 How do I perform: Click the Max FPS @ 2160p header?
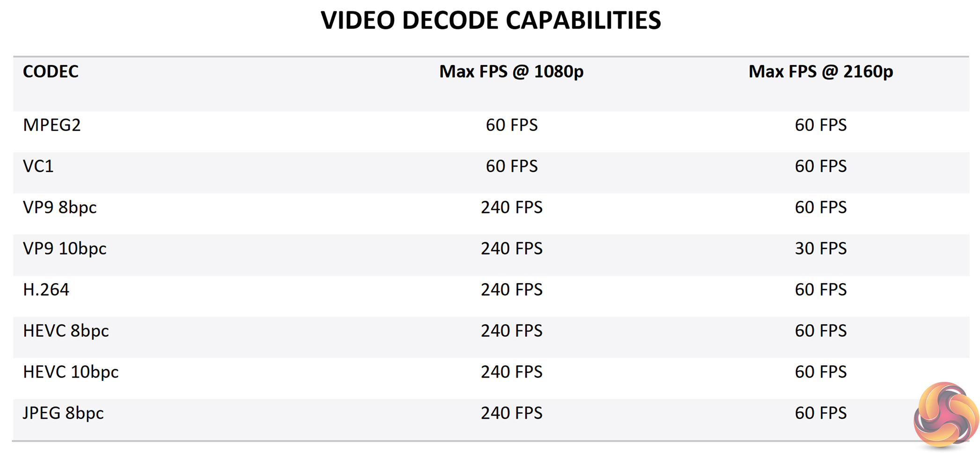pos(820,72)
